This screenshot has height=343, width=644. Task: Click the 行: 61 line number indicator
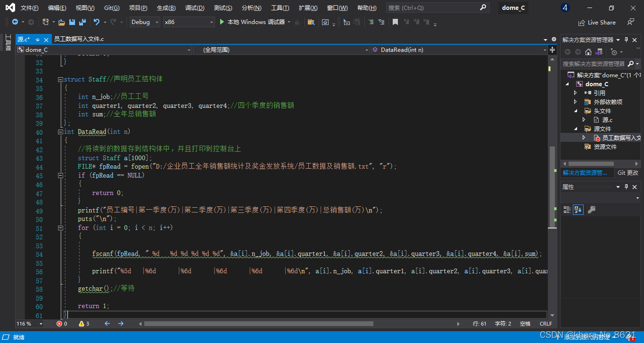pyautogui.click(x=479, y=324)
